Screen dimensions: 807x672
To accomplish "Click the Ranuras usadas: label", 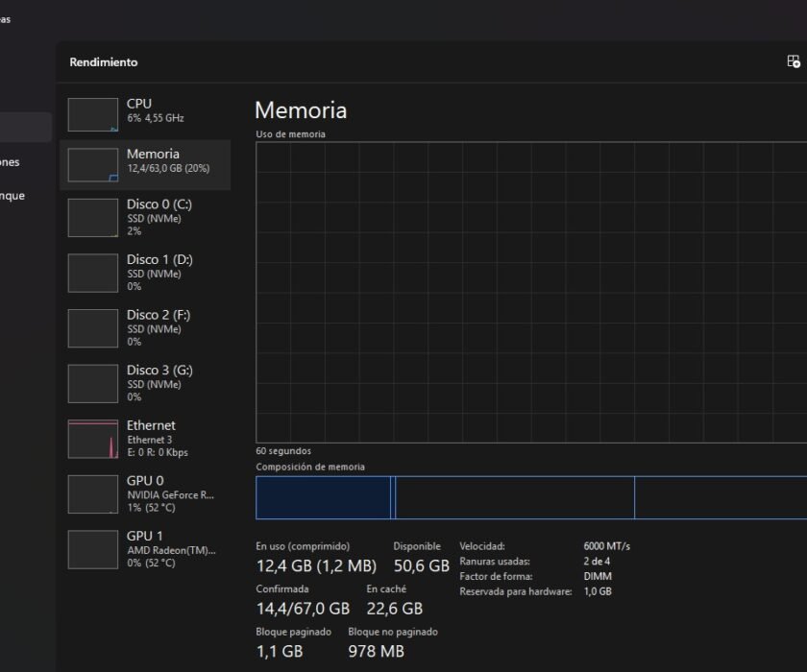I will coord(495,561).
